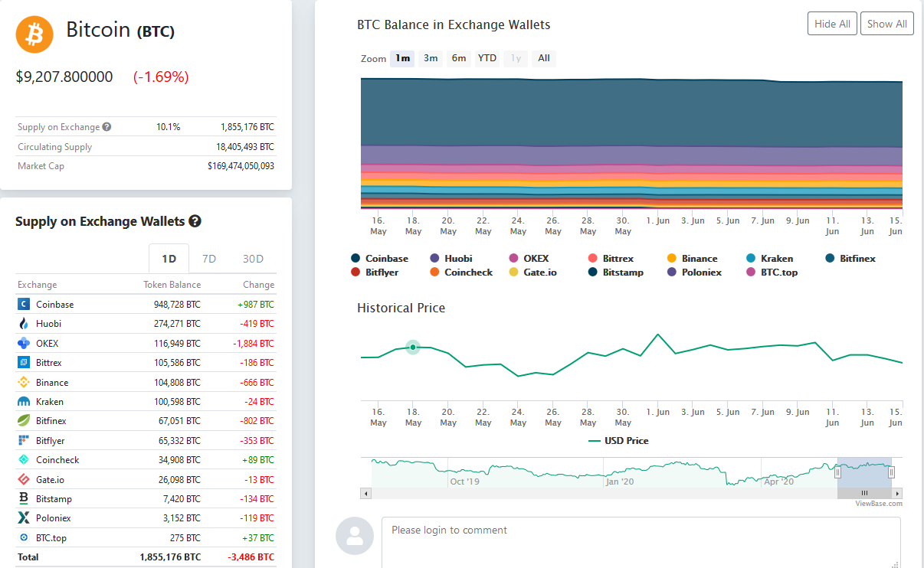924x568 pixels.
Task: Toggle Bitfinex series in the chart legend
Action: (x=850, y=259)
